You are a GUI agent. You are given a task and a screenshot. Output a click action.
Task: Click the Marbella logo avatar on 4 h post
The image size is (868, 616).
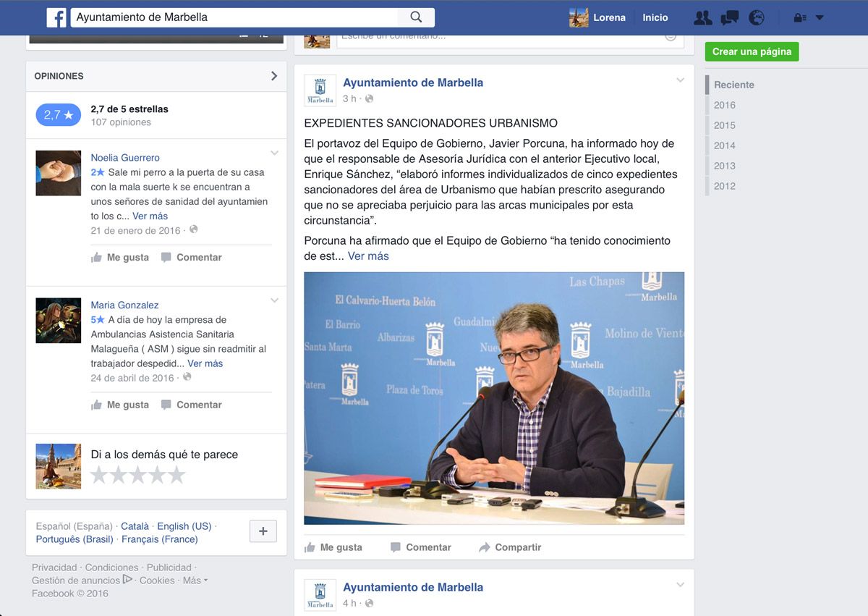[x=320, y=595]
